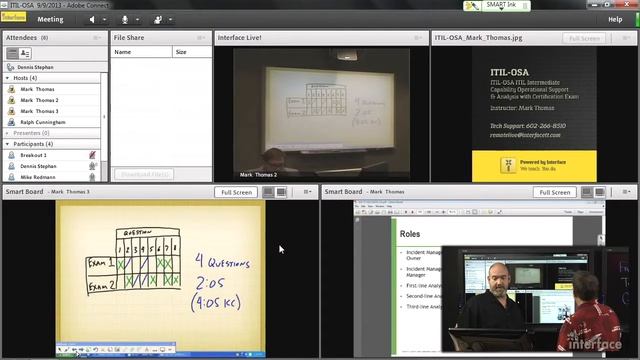Select scale-to-fit view on Mark Thomas board
The width and height of the screenshot is (640, 360).
pos(587,192)
